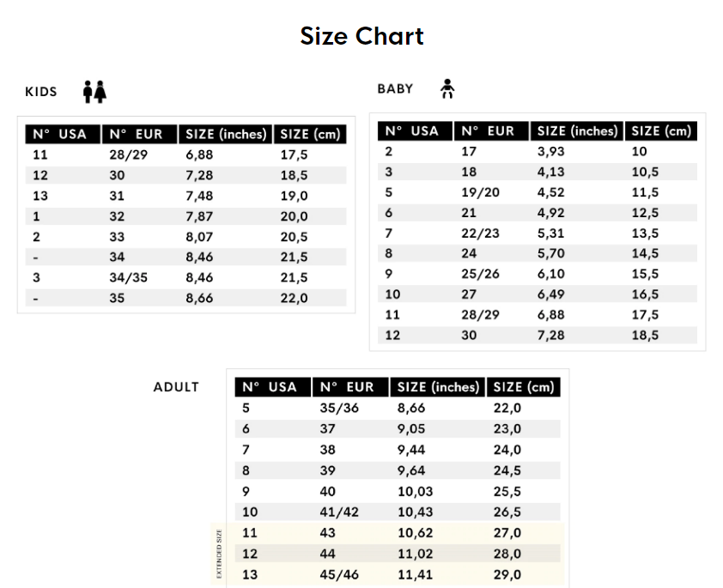Choose Baby EUR size 19/20 cell
The width and height of the screenshot is (723, 588).
[x=480, y=192]
